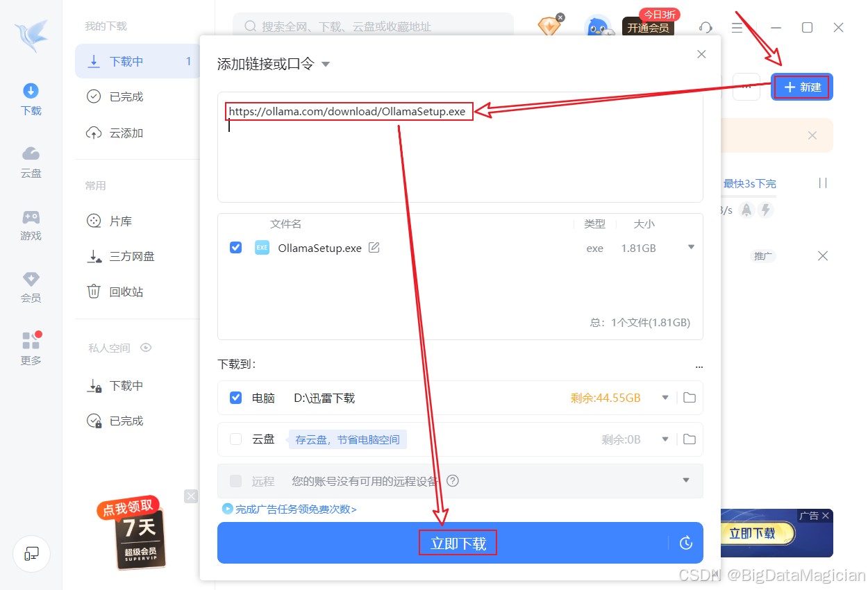Open the 更多 apps section

(31, 349)
